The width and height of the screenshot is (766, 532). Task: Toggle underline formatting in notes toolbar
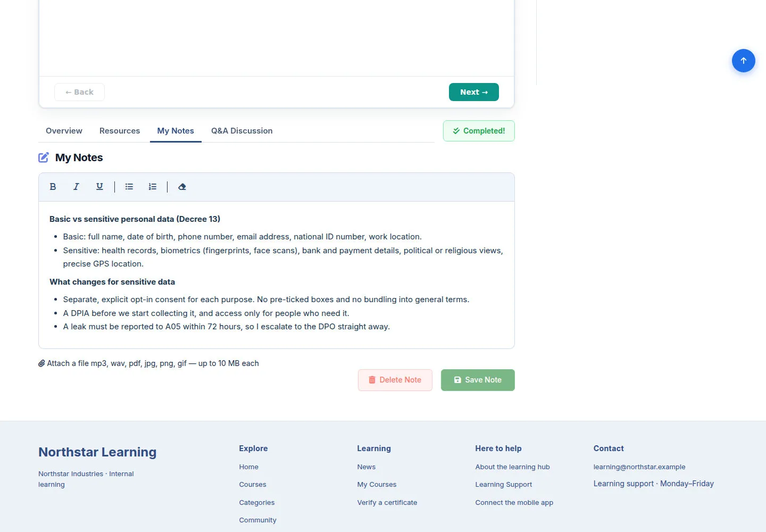pos(99,187)
